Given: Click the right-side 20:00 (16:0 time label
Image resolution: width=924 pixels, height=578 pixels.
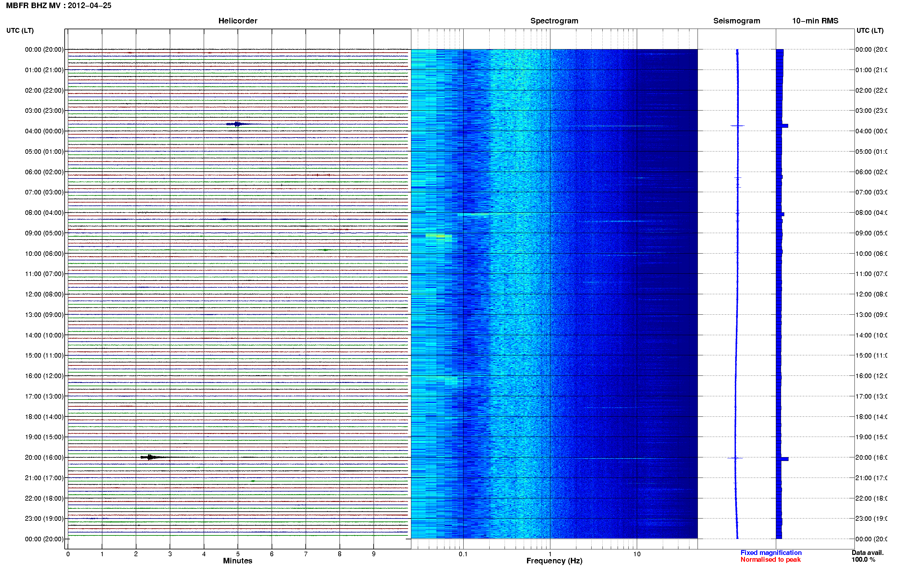Looking at the screenshot, I should coord(871,458).
